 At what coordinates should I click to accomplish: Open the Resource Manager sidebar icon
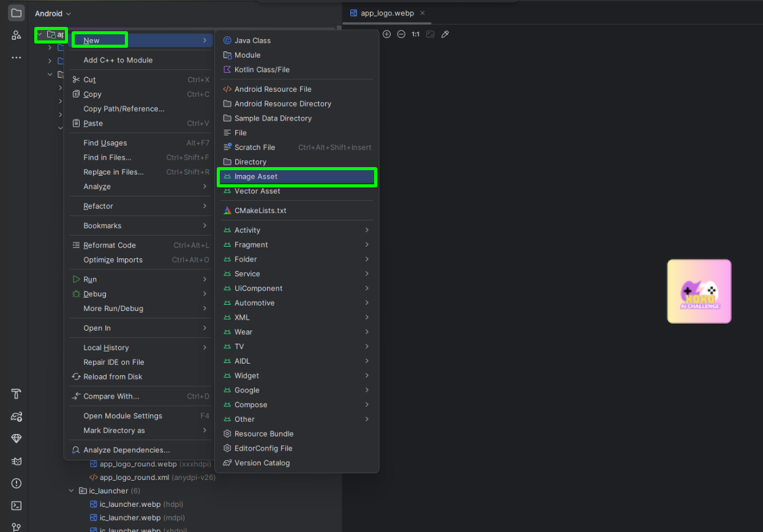(17, 35)
